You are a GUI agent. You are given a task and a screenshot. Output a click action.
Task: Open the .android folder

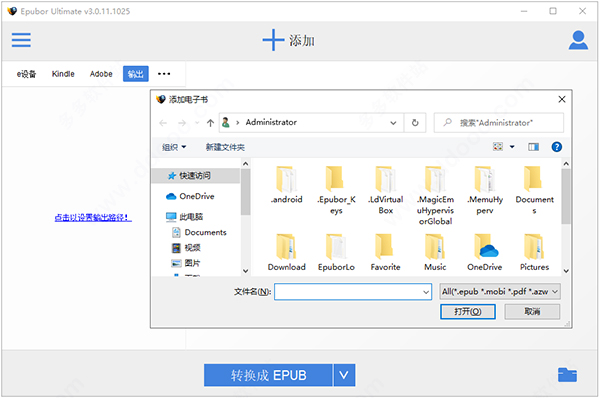pos(286,185)
